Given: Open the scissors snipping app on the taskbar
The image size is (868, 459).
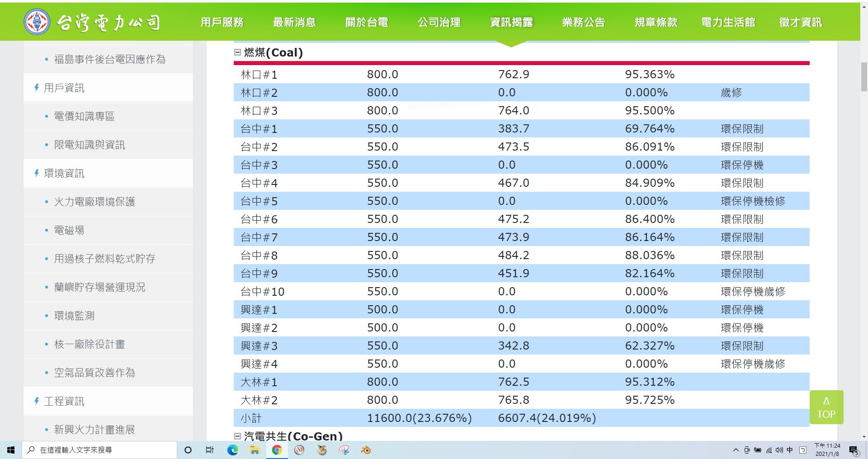Looking at the screenshot, I should (344, 450).
